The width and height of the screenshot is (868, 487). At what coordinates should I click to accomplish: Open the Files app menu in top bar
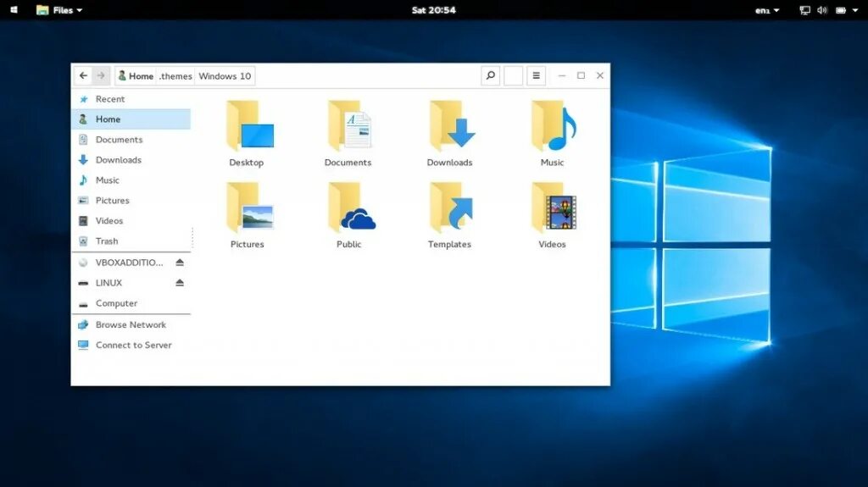pos(59,10)
